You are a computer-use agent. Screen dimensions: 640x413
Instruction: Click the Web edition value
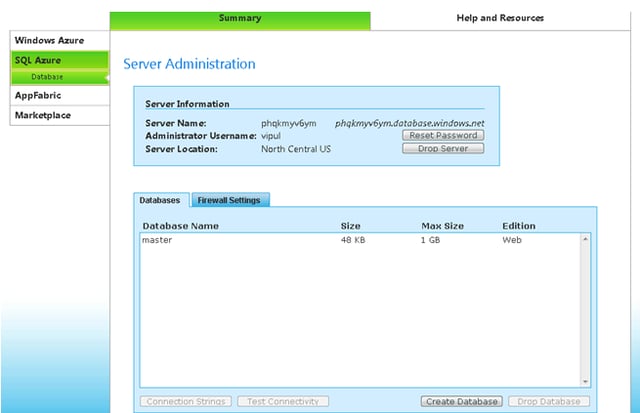512,240
